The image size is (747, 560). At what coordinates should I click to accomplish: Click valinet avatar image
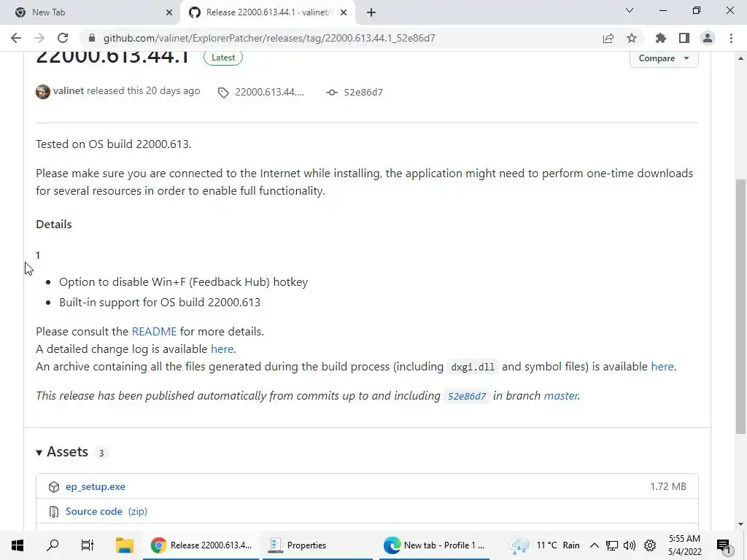[x=43, y=91]
